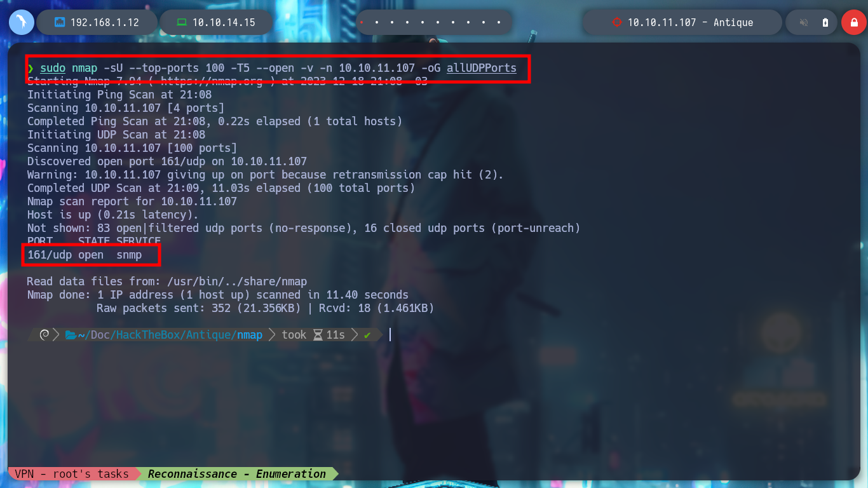Click the green checkmark status in prompt
868x488 pixels.
pyautogui.click(x=367, y=335)
